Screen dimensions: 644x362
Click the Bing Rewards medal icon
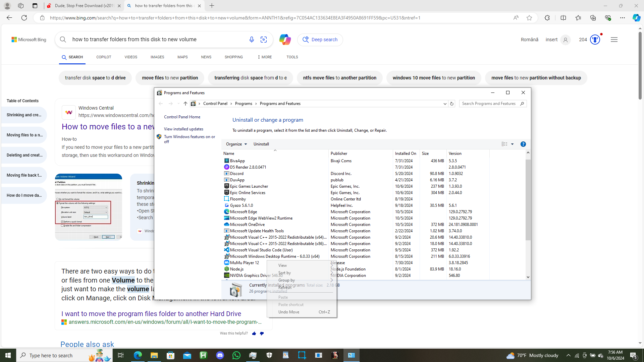tap(595, 40)
